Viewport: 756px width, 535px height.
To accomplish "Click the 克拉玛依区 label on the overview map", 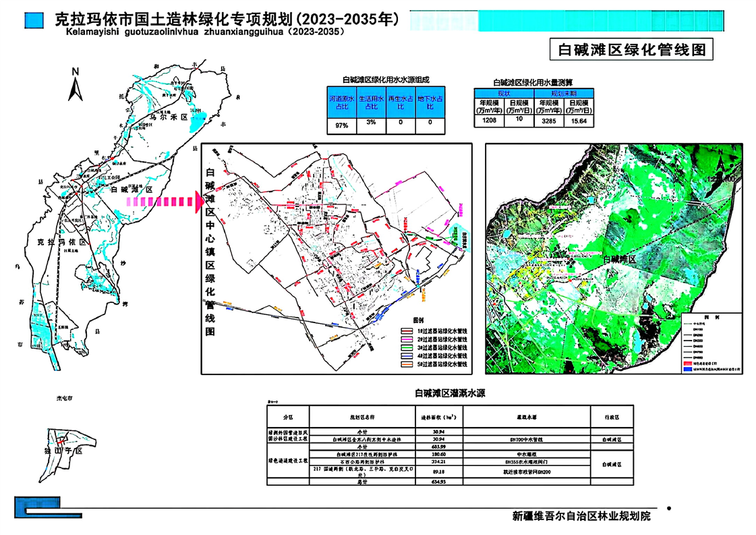I will pos(61,242).
